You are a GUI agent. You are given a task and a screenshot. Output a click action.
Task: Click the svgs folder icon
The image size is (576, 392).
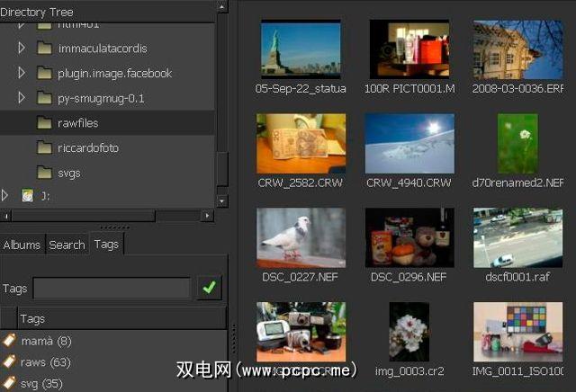[45, 172]
